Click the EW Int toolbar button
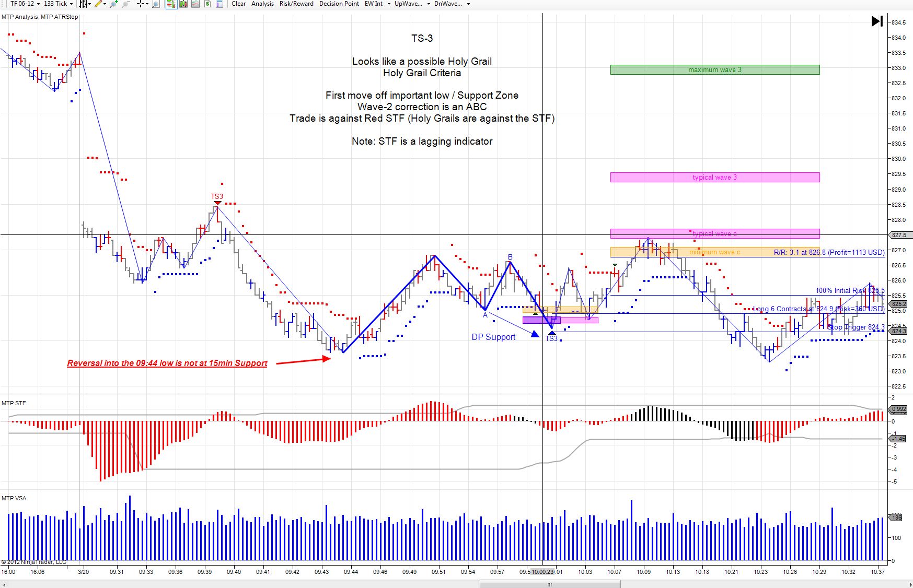 coord(374,4)
